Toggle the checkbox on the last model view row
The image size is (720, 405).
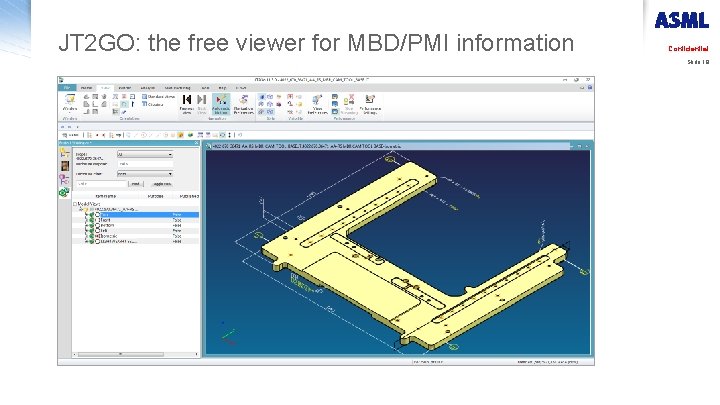point(98,241)
